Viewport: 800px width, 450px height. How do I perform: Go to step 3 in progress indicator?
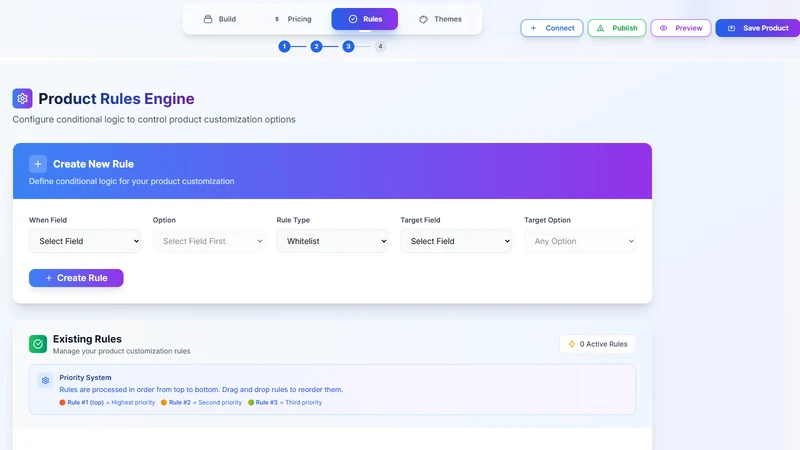[x=348, y=46]
